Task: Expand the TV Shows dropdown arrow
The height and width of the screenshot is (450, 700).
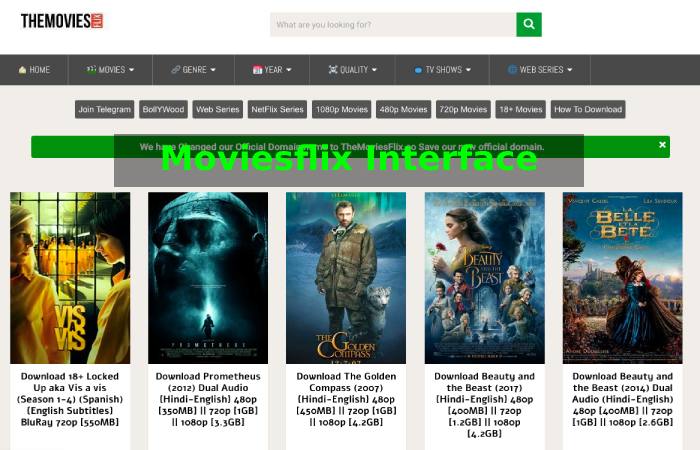Action: tap(468, 70)
